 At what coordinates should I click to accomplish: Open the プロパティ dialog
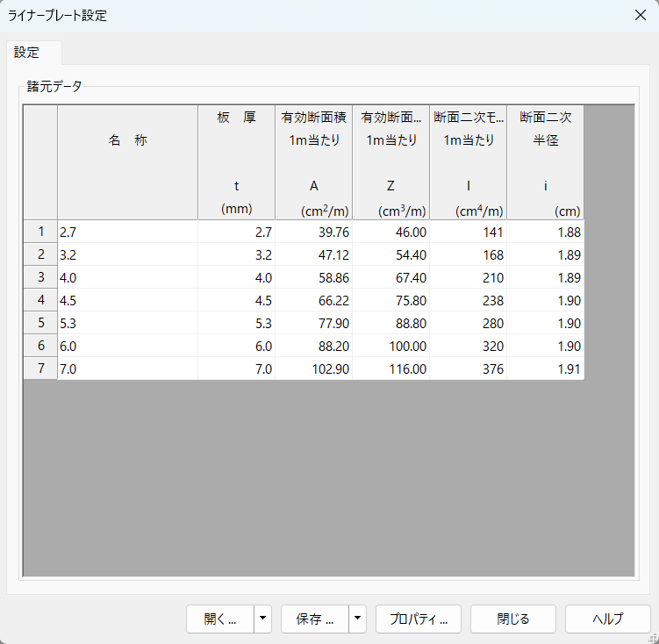(419, 619)
